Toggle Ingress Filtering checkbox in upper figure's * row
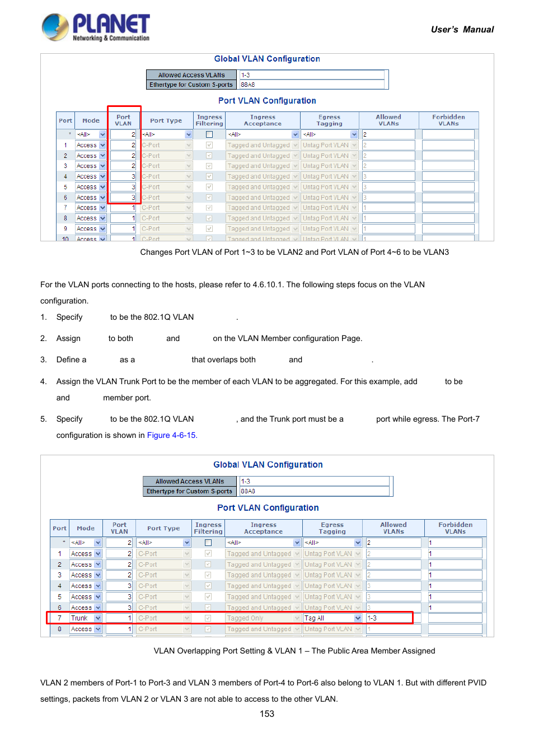Image resolution: width=534 pixels, height=756 pixels. pos(209,134)
